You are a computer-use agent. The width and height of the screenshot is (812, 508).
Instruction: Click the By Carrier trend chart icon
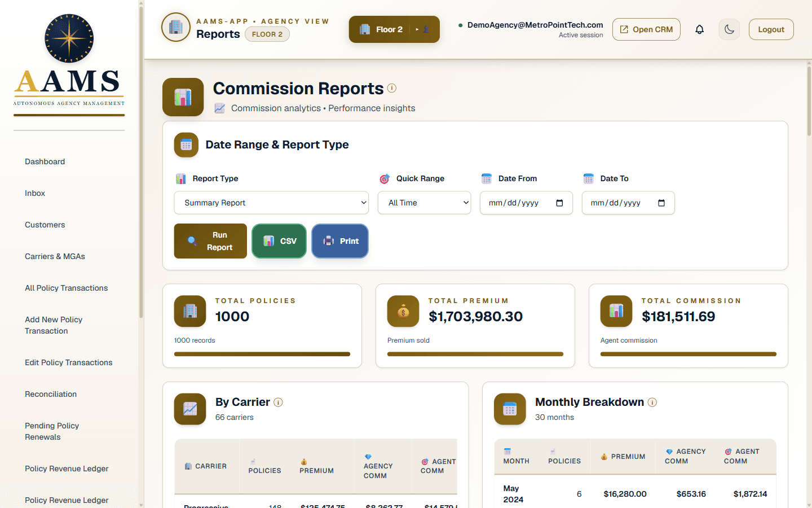click(x=190, y=409)
